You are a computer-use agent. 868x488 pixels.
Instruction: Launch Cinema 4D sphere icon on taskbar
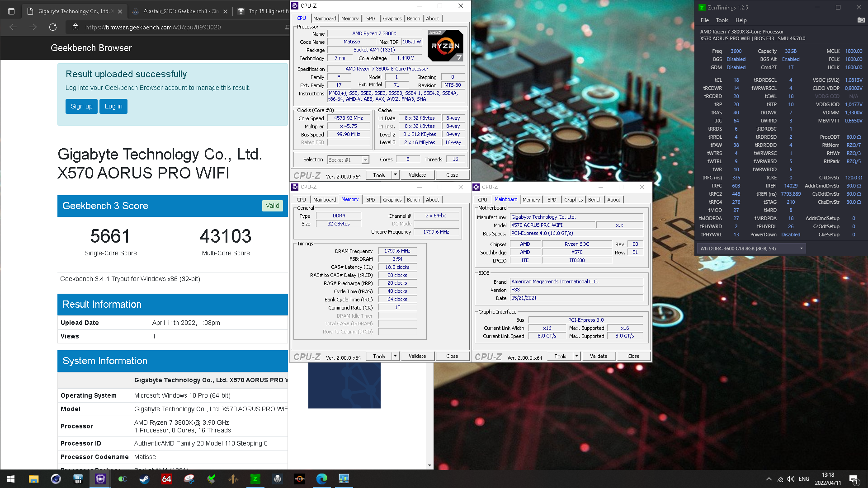[56, 479]
